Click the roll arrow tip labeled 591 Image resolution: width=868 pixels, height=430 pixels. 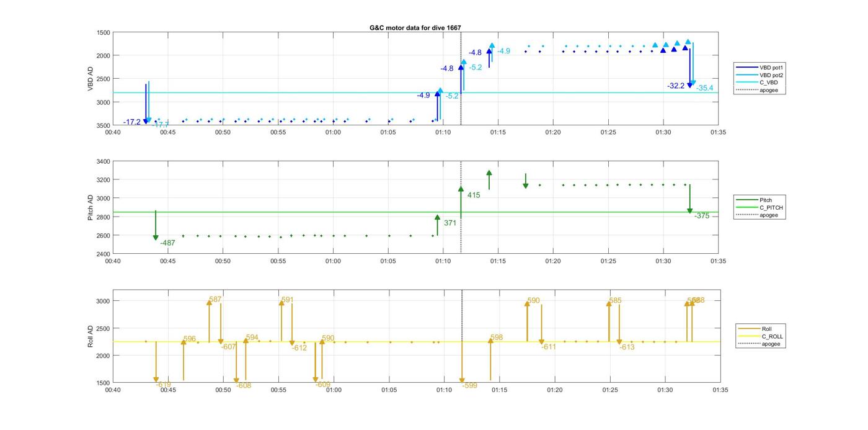pyautogui.click(x=281, y=303)
